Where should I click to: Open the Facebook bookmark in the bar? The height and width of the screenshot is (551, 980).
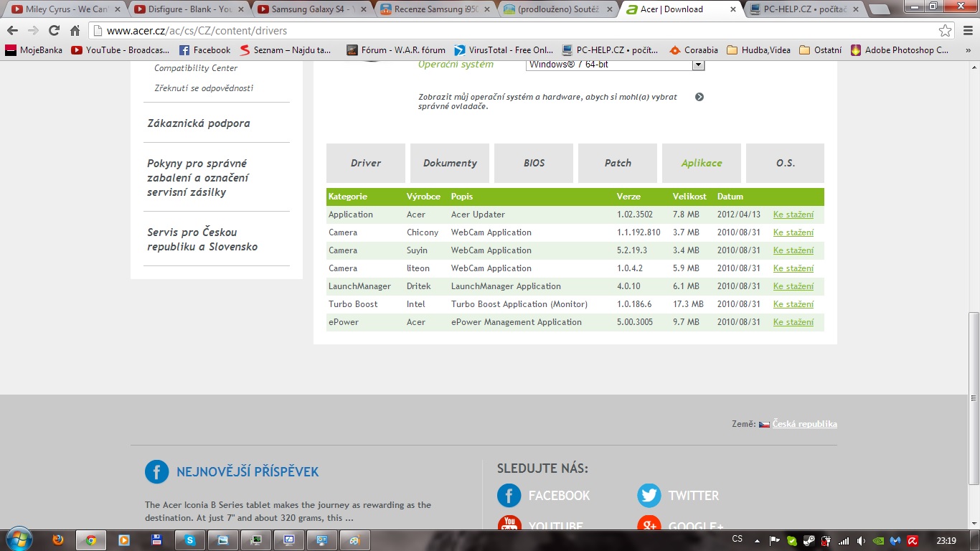[204, 50]
